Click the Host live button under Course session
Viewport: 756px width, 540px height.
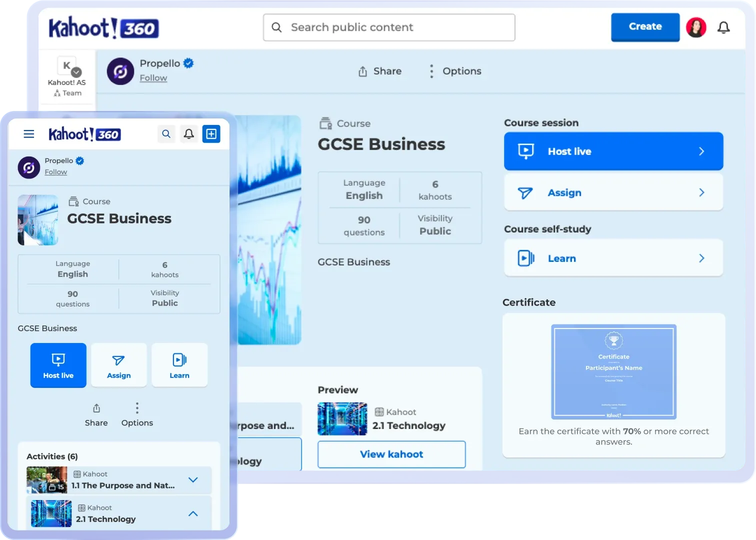pos(613,151)
